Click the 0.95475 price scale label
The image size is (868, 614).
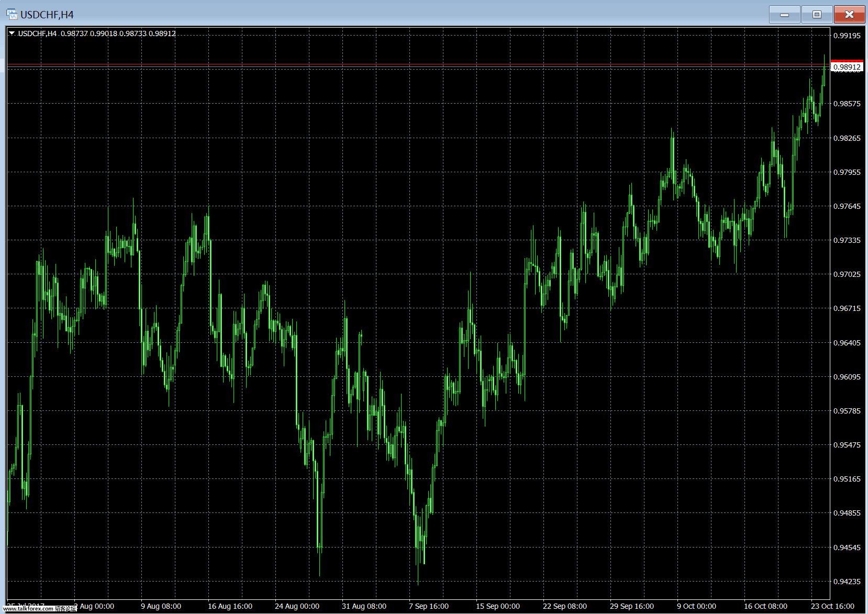(x=847, y=445)
